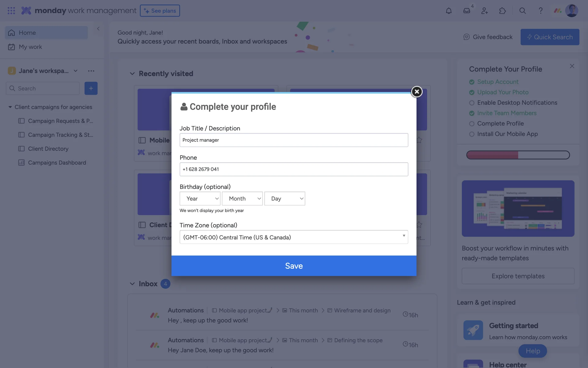Open the birthday Month dropdown
The width and height of the screenshot is (588, 368).
(242, 198)
